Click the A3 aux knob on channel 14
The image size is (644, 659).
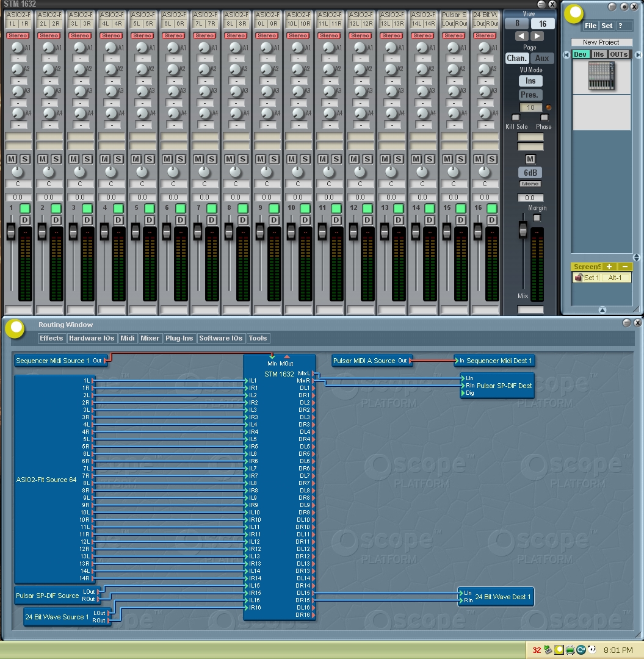pos(422,91)
